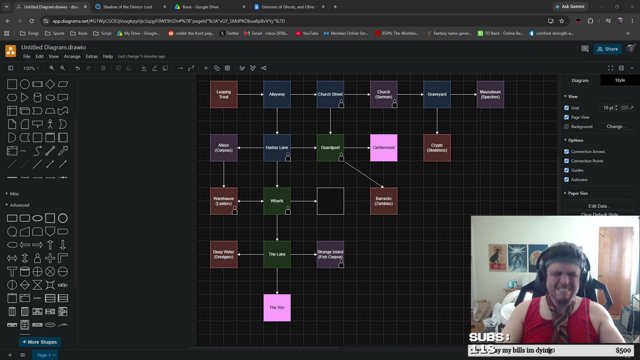Open the Arrange menu
640x360 pixels.
click(x=72, y=57)
